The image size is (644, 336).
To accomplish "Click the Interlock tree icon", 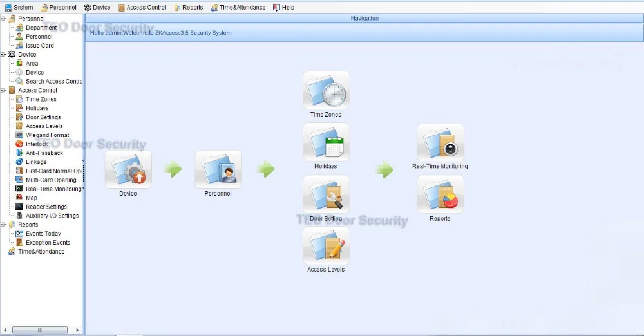I will (x=19, y=144).
